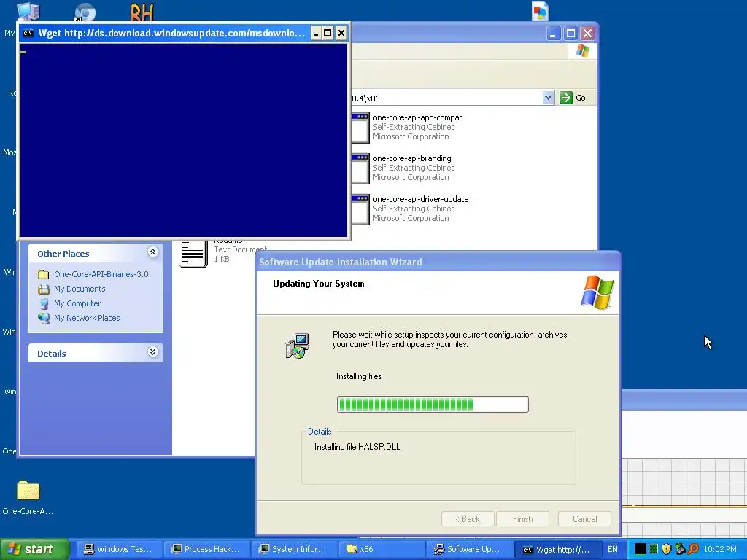Click the My Documents folder icon in sidebar
The image size is (747, 560).
[x=44, y=289]
